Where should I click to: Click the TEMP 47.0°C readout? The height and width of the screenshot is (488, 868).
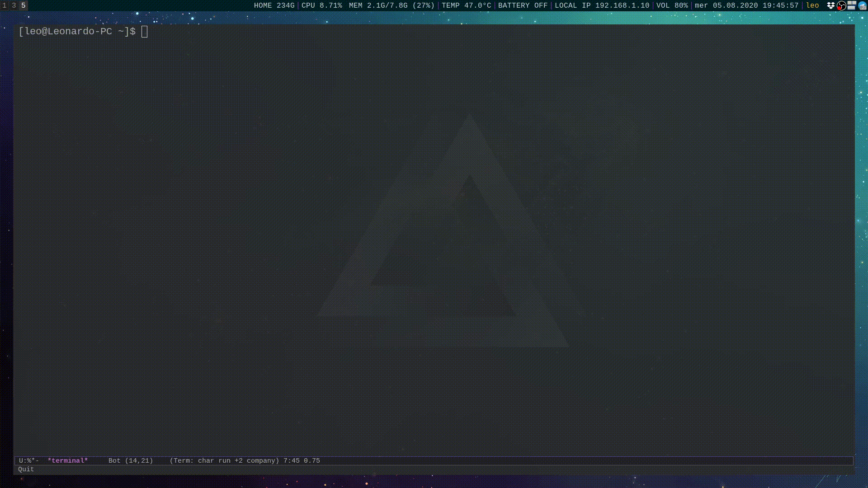click(466, 5)
